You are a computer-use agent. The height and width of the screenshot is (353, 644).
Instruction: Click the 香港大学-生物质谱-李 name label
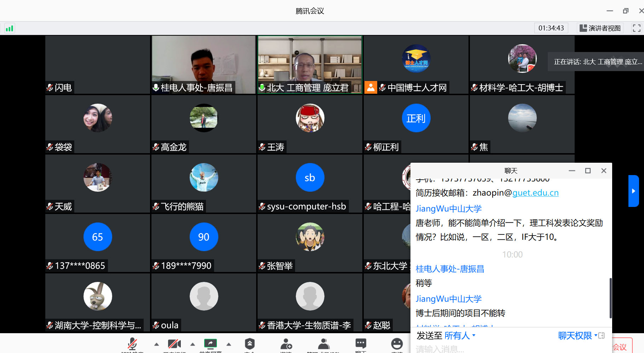pyautogui.click(x=309, y=325)
